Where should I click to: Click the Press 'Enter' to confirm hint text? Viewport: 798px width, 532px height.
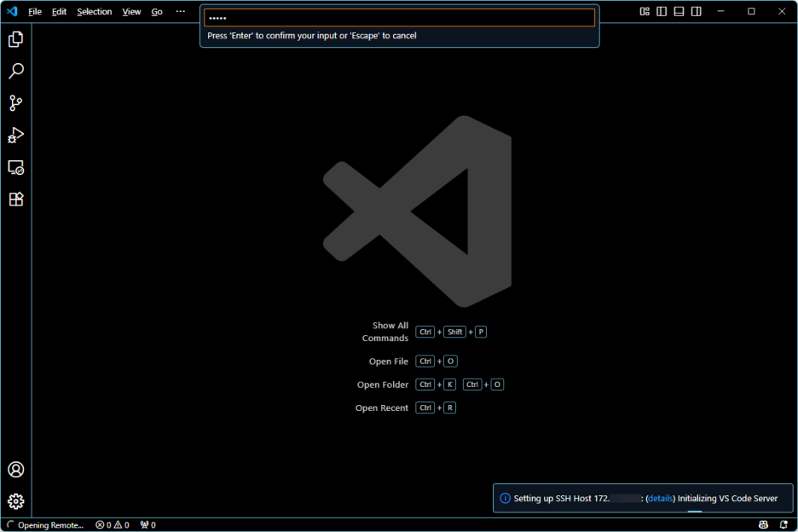(x=312, y=36)
